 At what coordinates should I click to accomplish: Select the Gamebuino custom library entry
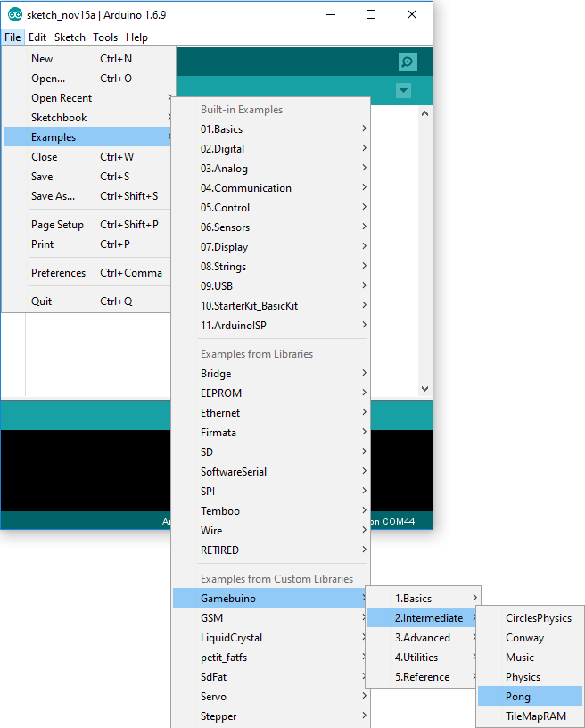pos(270,598)
